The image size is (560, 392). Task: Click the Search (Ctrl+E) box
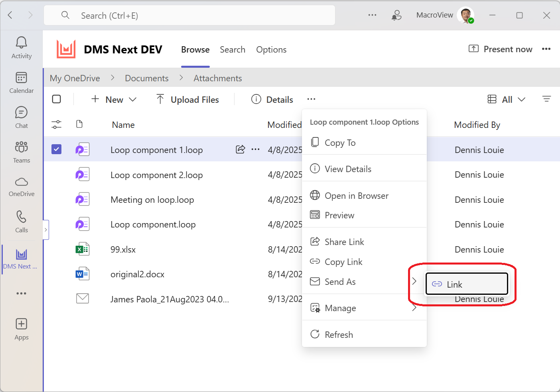click(x=189, y=16)
